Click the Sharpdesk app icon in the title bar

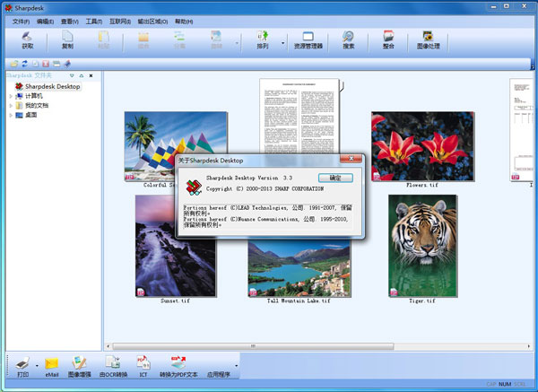[x=9, y=7]
